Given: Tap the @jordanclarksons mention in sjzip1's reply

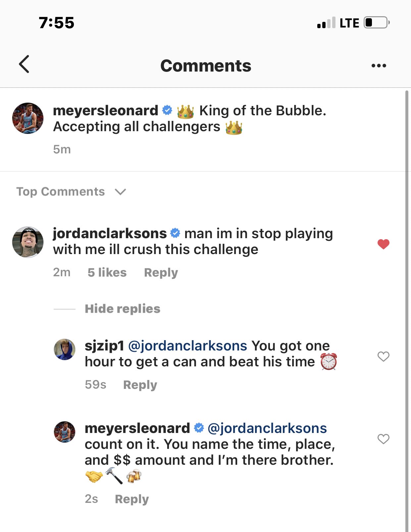Looking at the screenshot, I should point(187,346).
